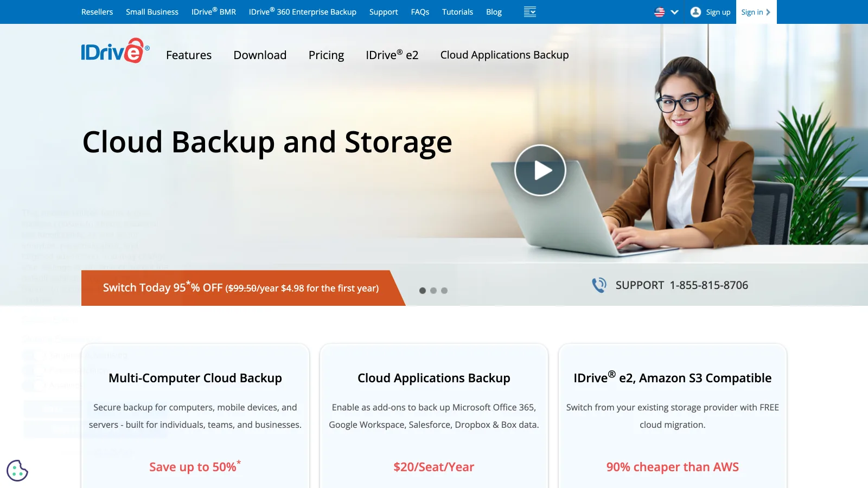Open the Resellers link

pos(97,12)
